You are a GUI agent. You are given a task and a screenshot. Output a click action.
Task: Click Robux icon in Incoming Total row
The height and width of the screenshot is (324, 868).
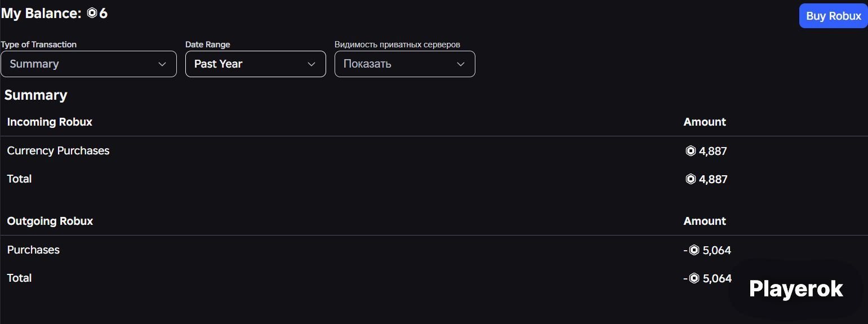click(x=691, y=179)
